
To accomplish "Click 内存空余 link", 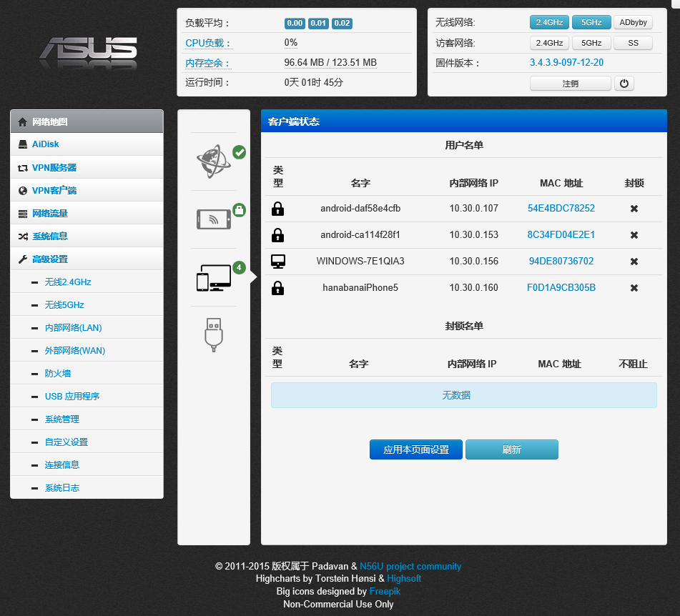I will click(x=208, y=64).
